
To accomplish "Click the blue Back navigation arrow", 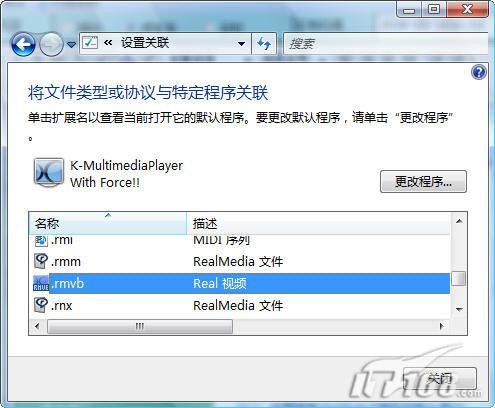I will (x=23, y=44).
